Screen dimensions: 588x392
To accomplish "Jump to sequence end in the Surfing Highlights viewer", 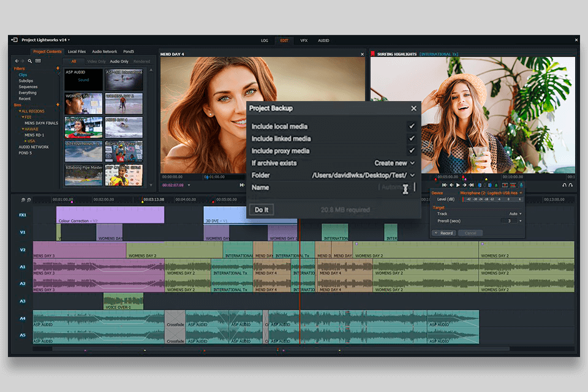I will [472, 185].
